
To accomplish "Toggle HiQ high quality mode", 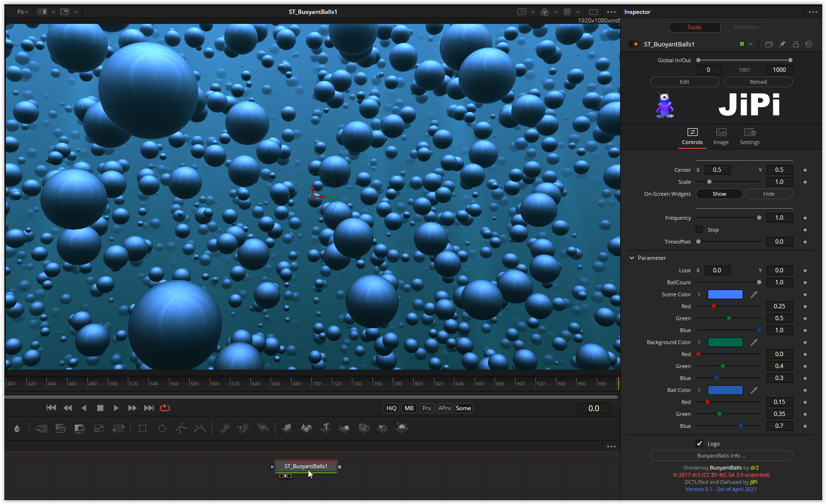I will point(391,408).
